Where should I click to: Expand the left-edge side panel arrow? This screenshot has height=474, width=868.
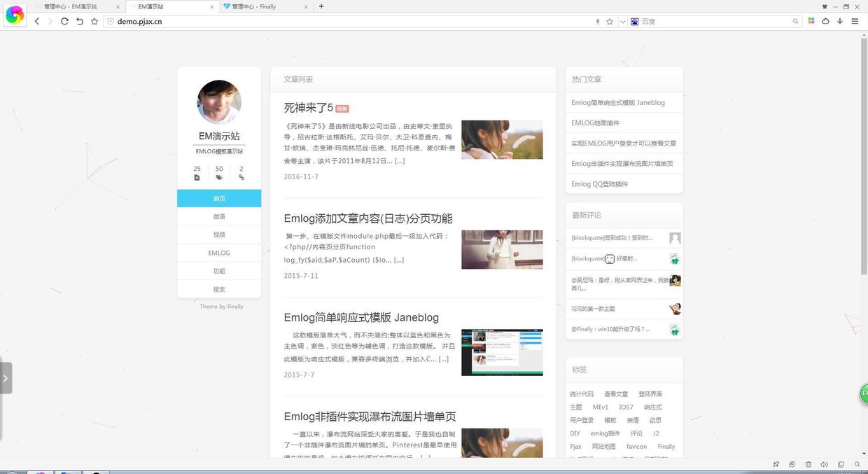coord(6,378)
